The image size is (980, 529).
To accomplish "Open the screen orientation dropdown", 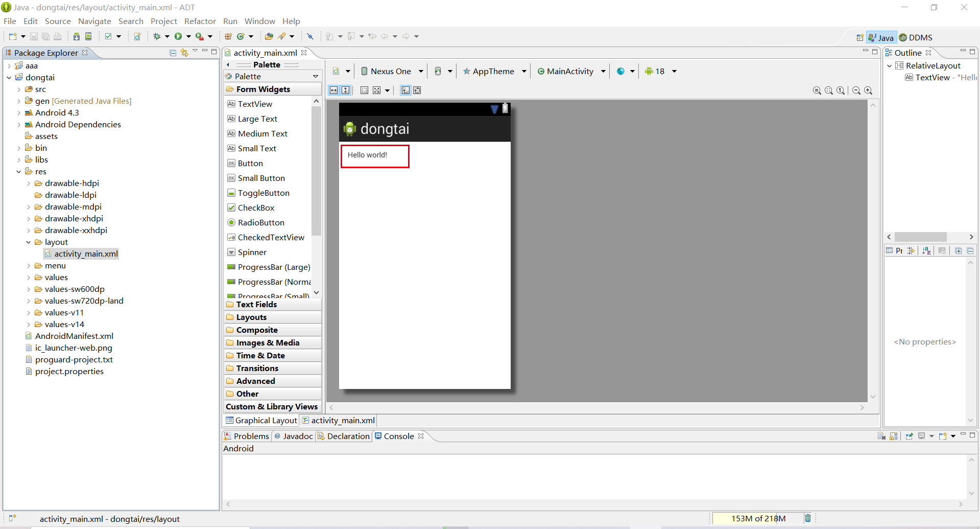I will click(443, 71).
